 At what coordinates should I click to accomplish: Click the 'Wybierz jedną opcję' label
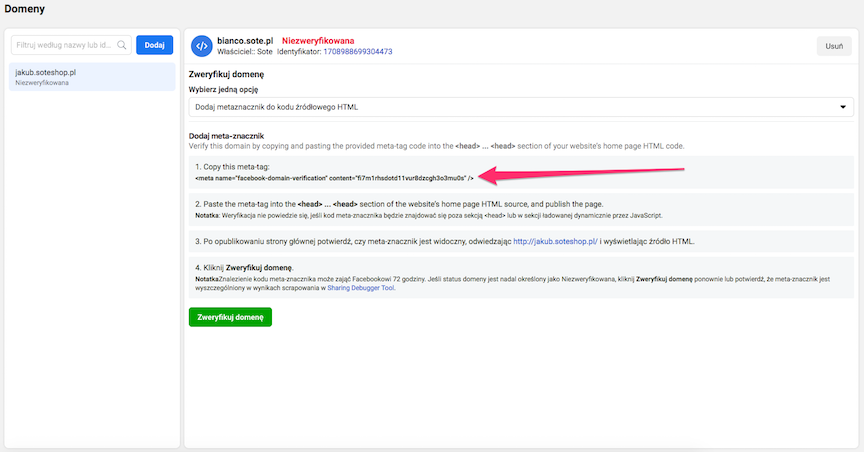tap(230, 89)
